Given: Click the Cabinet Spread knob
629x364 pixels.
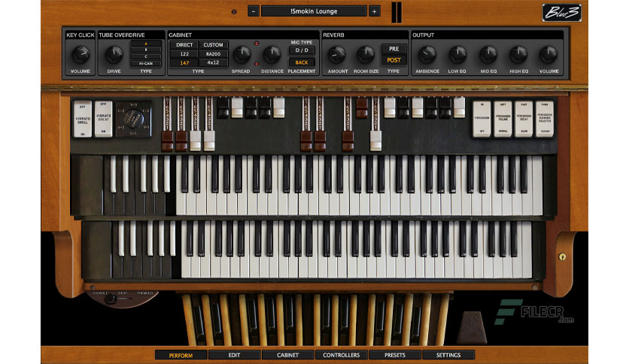Looking at the screenshot, I should pos(242,55).
